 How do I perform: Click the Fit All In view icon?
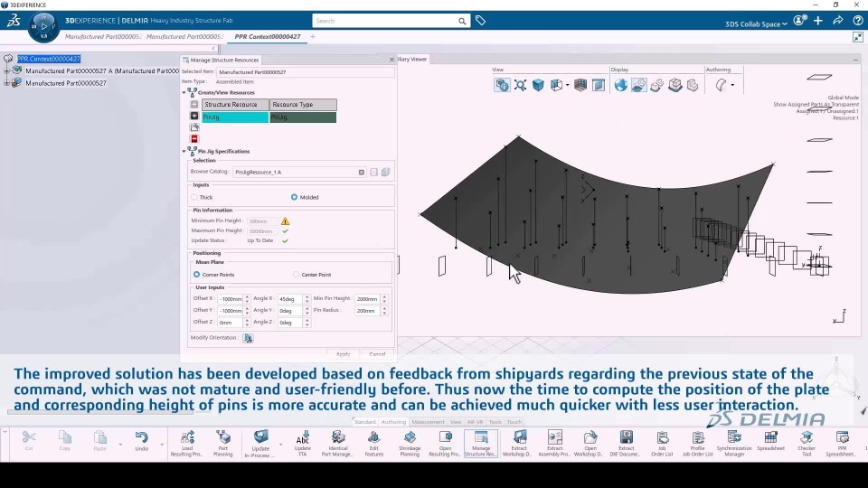coord(520,85)
